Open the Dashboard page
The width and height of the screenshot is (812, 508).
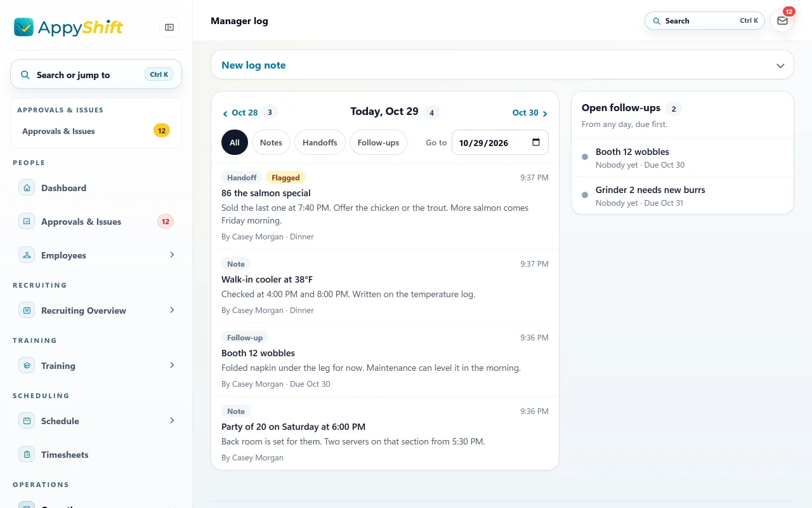[x=96, y=188]
